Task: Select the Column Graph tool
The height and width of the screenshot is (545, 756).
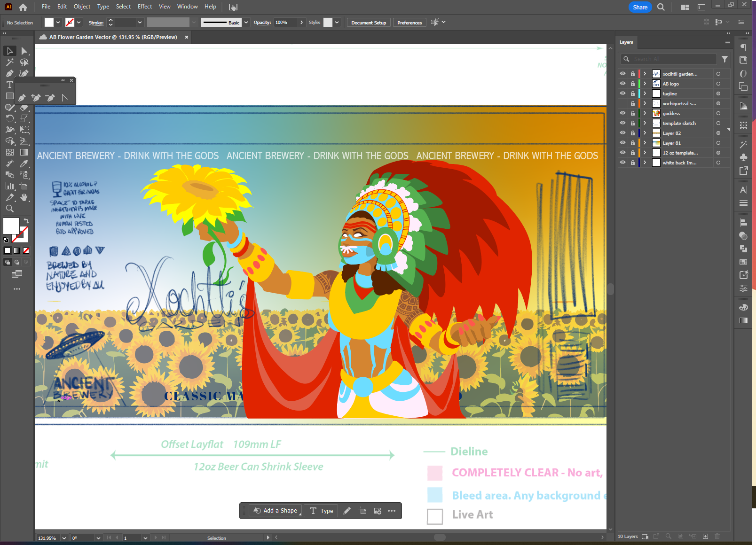Action: [x=9, y=186]
